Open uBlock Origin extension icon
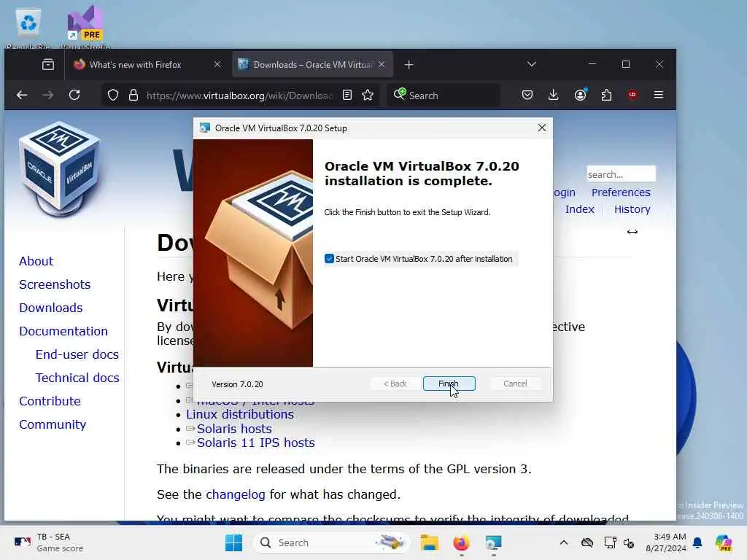 coord(632,95)
